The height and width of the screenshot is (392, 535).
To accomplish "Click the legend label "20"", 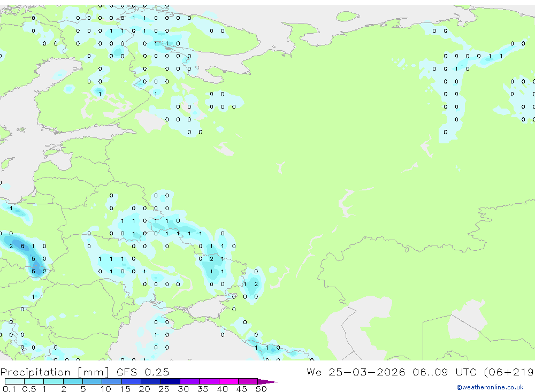I will (x=144, y=389).
